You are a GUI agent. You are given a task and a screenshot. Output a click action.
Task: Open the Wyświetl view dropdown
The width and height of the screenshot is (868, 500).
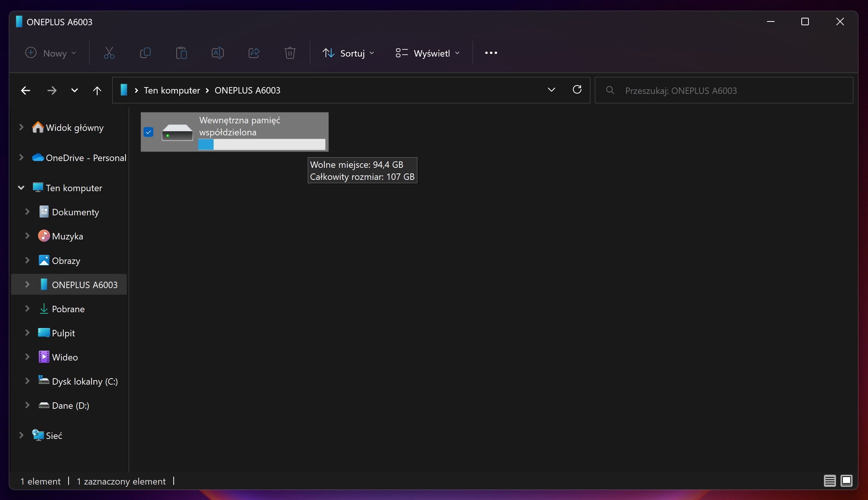coord(428,53)
